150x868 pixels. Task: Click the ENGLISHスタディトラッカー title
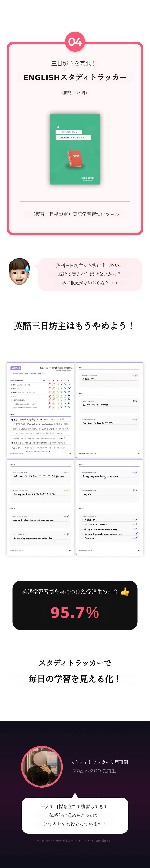(75, 78)
